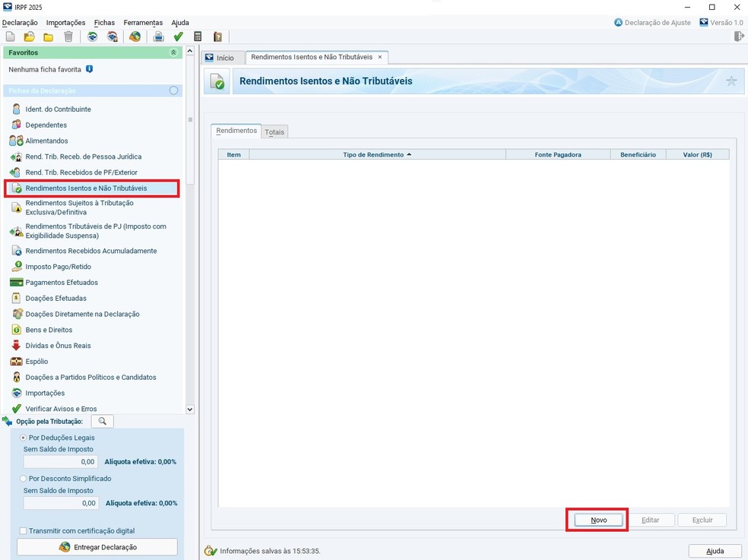Screen dimensions: 748x560
Task: Click the printer icon in the toolbar
Action: 158,36
